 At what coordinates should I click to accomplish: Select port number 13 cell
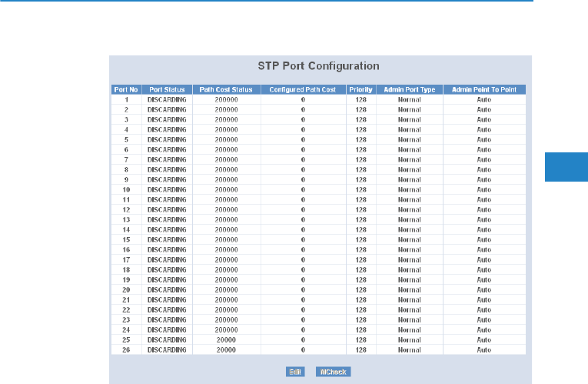click(126, 219)
